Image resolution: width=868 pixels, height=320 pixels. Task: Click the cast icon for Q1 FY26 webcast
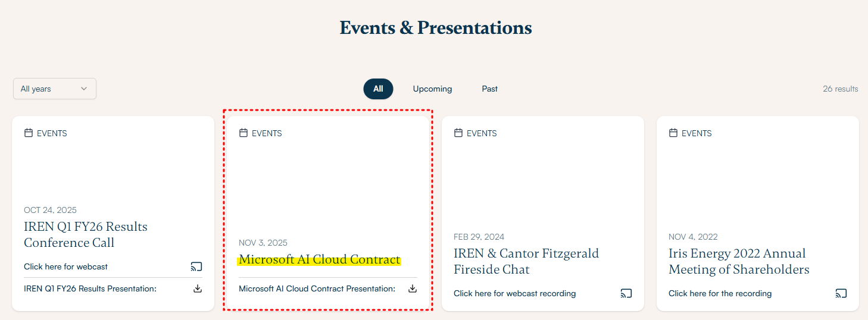(x=196, y=266)
